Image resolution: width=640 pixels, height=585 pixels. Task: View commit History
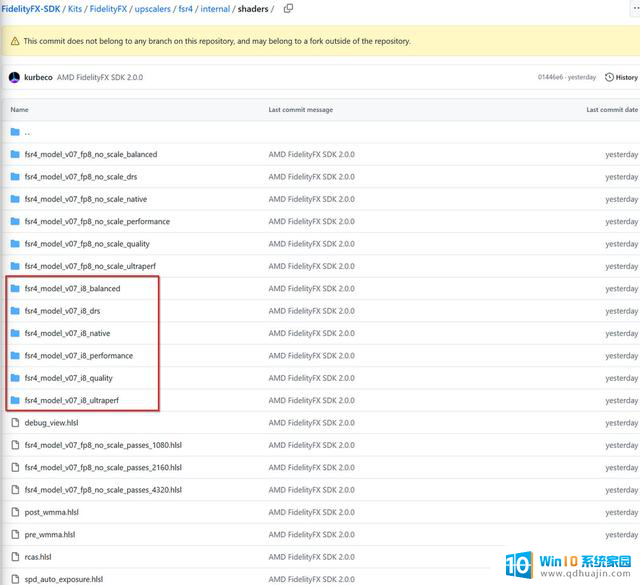pyautogui.click(x=621, y=77)
